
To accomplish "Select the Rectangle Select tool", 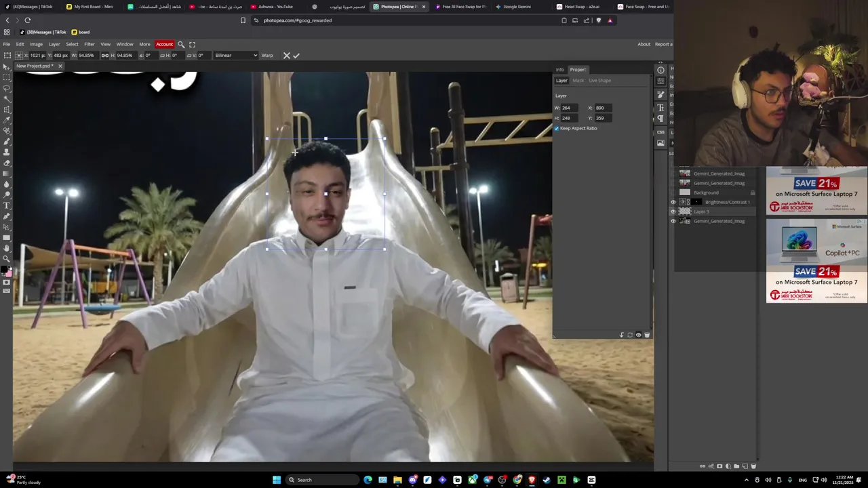I will tap(7, 77).
